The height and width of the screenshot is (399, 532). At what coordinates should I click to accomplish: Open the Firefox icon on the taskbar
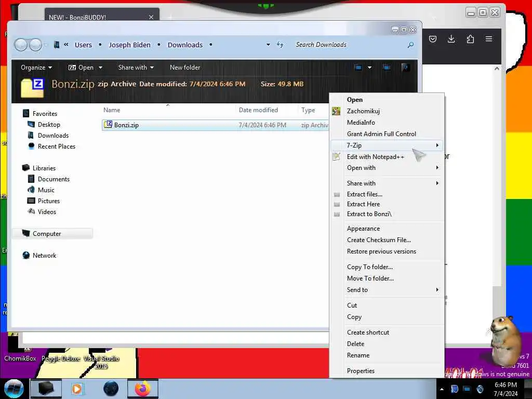click(143, 389)
